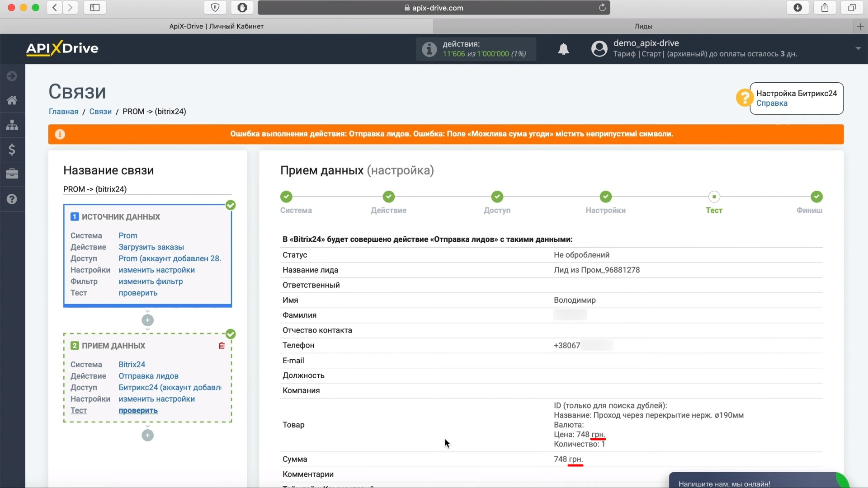Open Safari downloads icon
This screenshot has width=868, height=488.
[798, 8]
